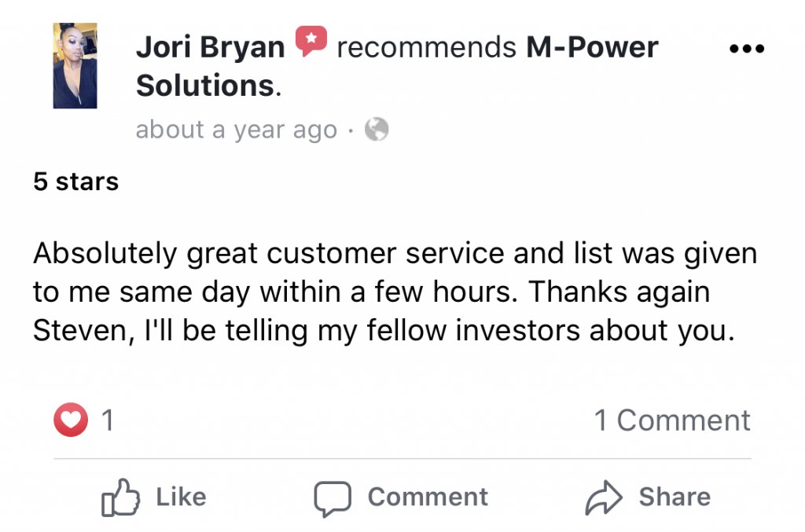This screenshot has height=532, width=805.
Task: Tap the Comment text label
Action: point(428,497)
